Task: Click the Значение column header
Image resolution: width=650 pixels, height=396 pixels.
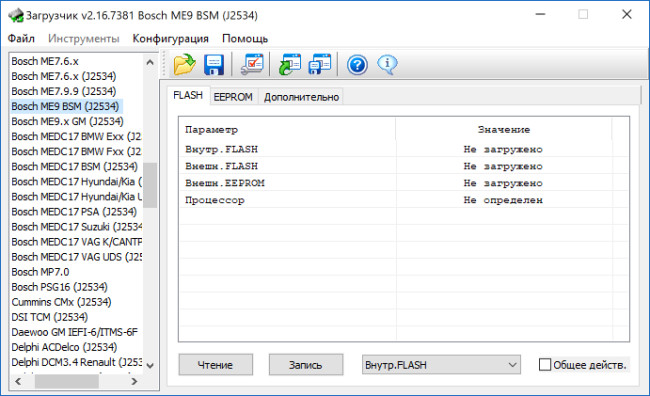Action: [x=504, y=130]
